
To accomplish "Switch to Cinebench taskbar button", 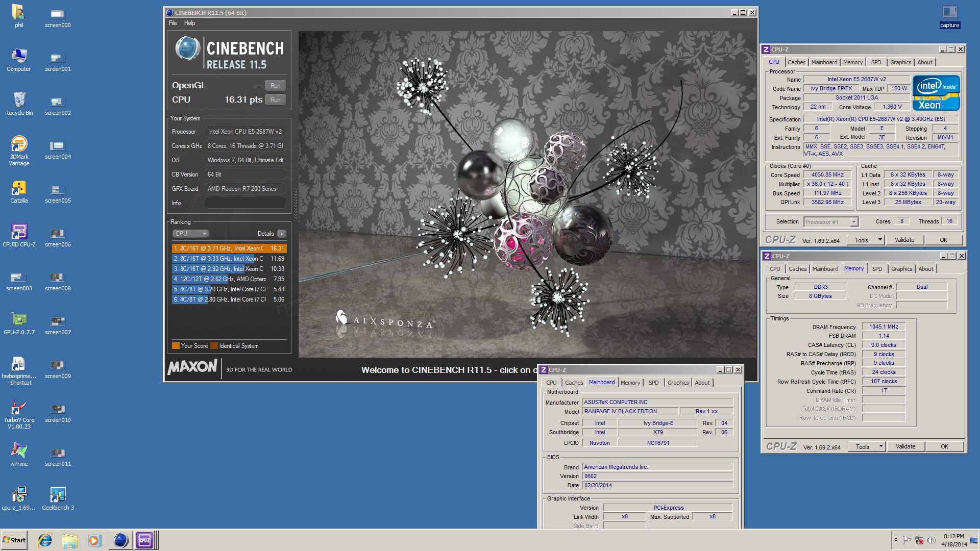I will (120, 540).
